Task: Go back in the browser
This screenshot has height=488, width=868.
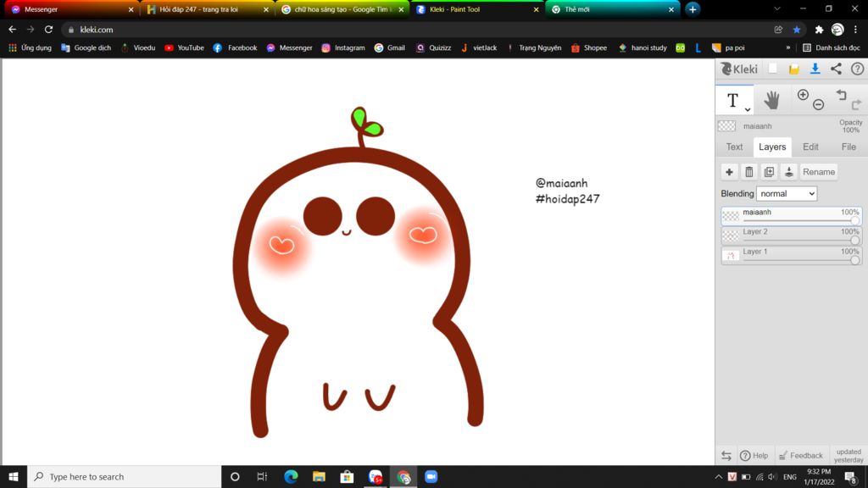Action: click(12, 30)
